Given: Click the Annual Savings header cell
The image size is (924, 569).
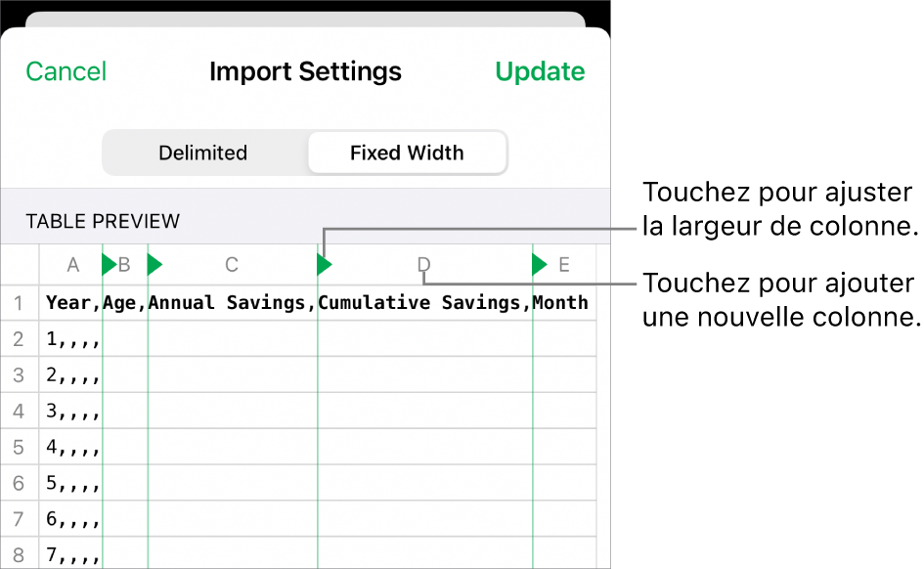Looking at the screenshot, I should click(233, 302).
